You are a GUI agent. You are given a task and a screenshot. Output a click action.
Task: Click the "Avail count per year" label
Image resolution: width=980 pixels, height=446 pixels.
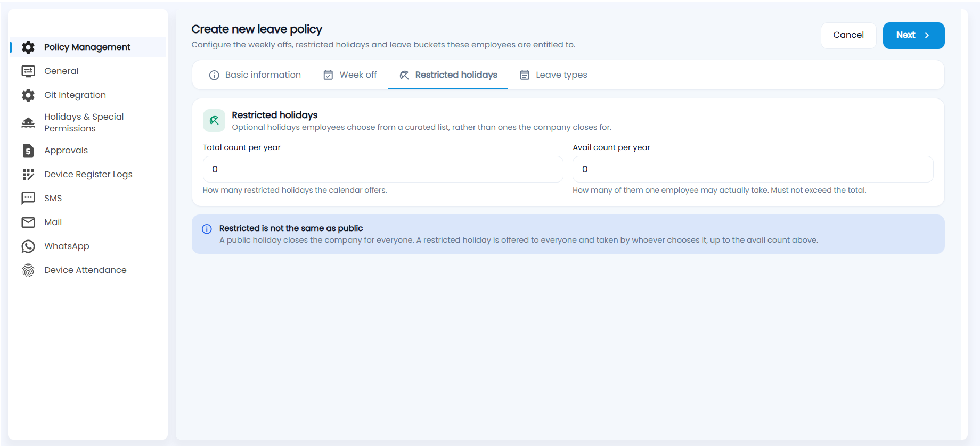pos(611,147)
